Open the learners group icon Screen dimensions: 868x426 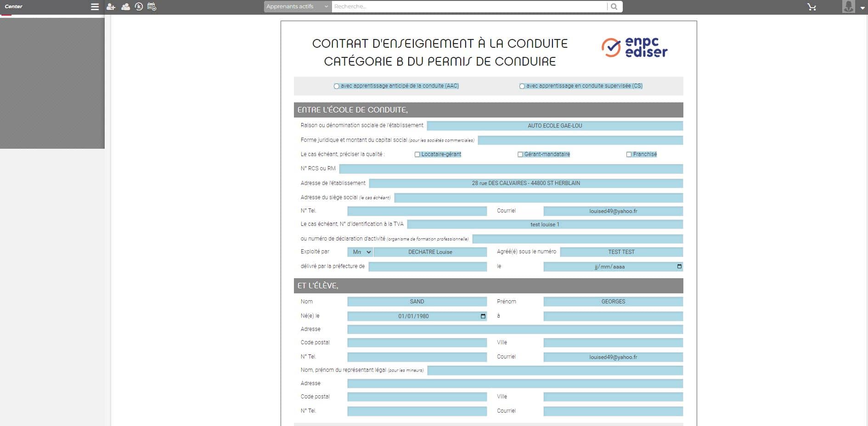pyautogui.click(x=125, y=7)
